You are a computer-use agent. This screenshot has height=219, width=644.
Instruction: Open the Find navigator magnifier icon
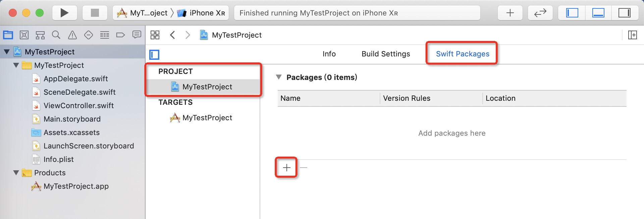56,35
